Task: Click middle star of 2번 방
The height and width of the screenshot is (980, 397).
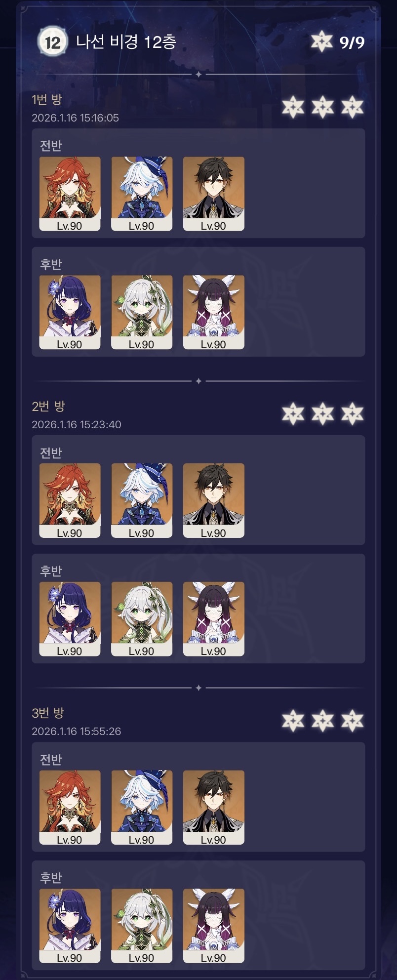Action: coord(322,414)
